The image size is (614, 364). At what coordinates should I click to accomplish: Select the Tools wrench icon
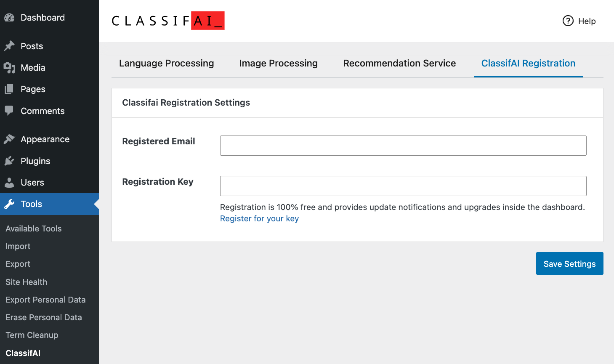9,204
